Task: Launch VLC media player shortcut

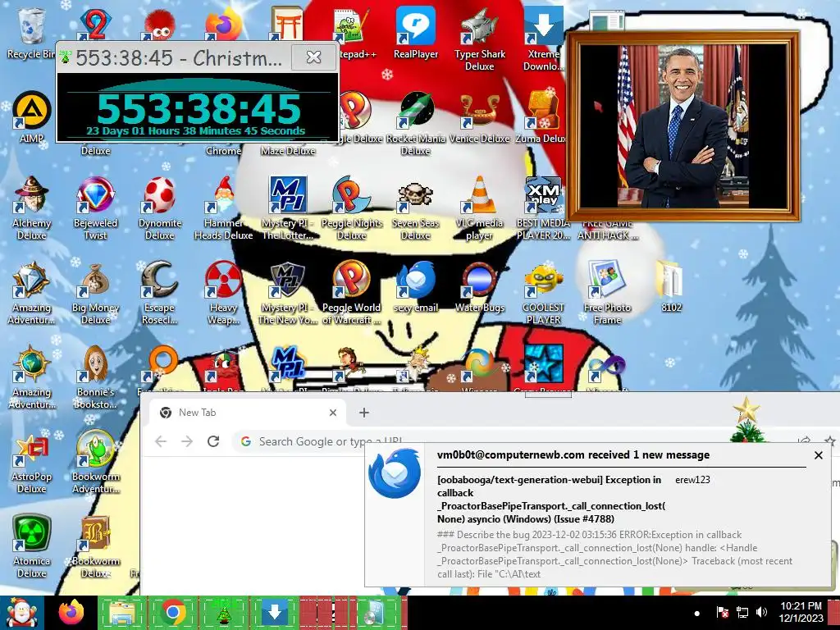Action: pos(479,208)
